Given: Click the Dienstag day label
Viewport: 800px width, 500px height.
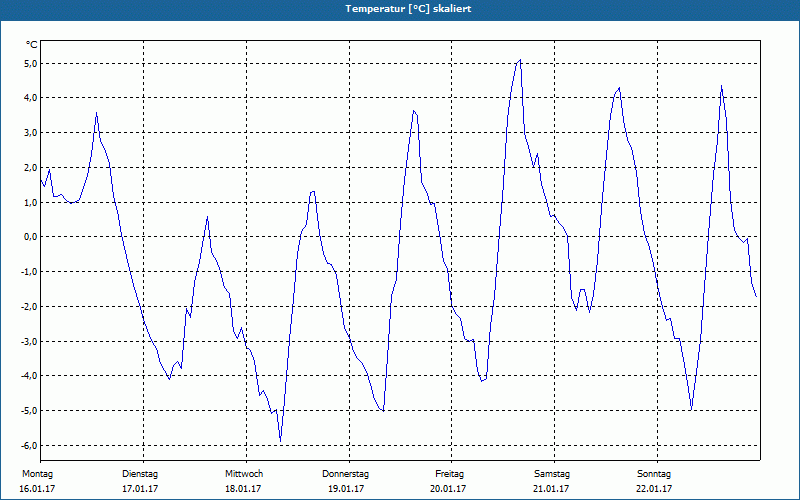Looking at the screenshot, I should [x=140, y=474].
